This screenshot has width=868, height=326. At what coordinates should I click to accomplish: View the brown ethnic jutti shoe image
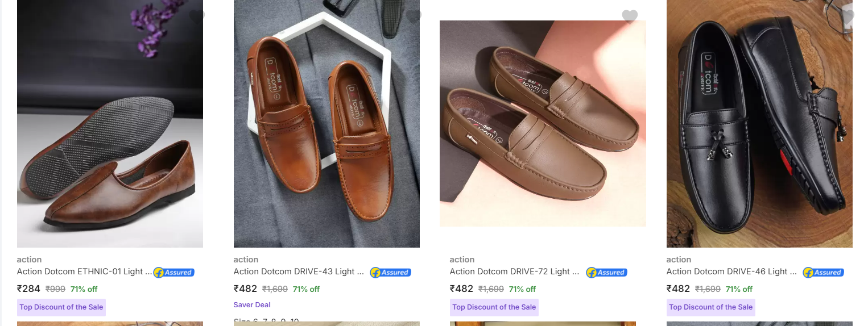click(x=110, y=124)
